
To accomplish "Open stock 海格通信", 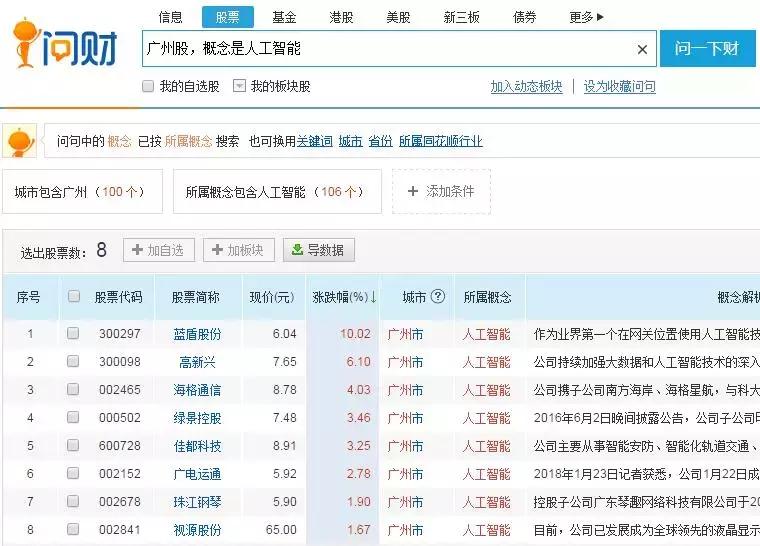I will pyautogui.click(x=197, y=390).
